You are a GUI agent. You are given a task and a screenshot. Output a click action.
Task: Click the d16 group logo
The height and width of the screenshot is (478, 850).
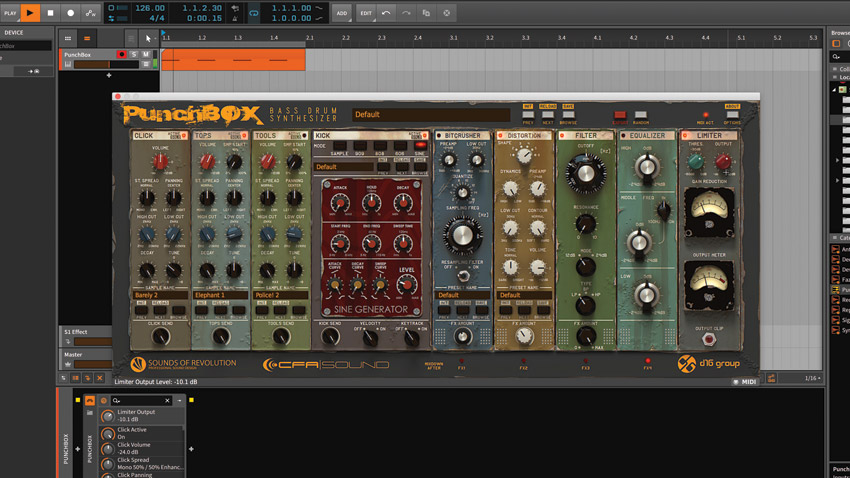(x=709, y=364)
